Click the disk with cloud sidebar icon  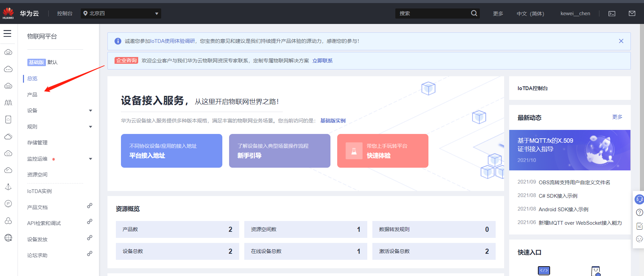(x=8, y=119)
